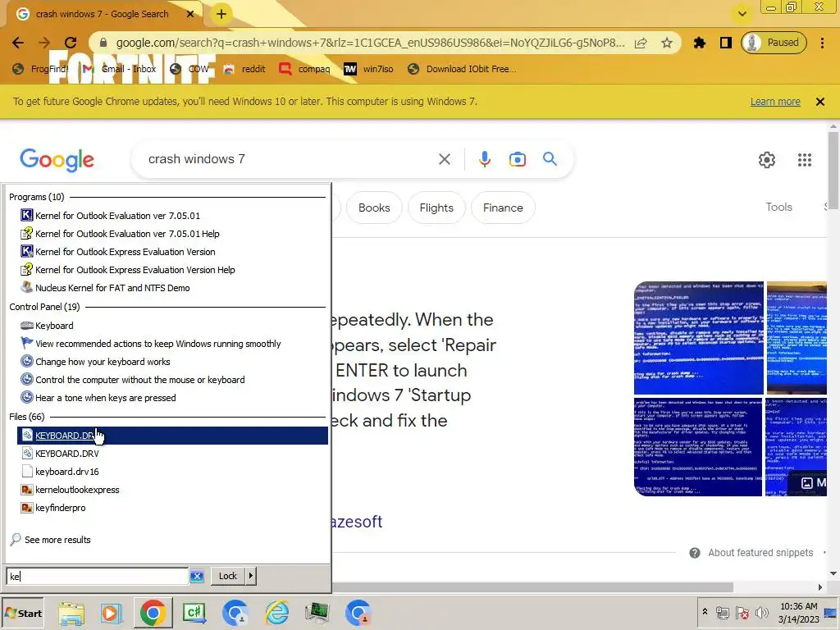Open the keyboard.drv16 file
Viewport: 840px width, 630px height.
60,472
